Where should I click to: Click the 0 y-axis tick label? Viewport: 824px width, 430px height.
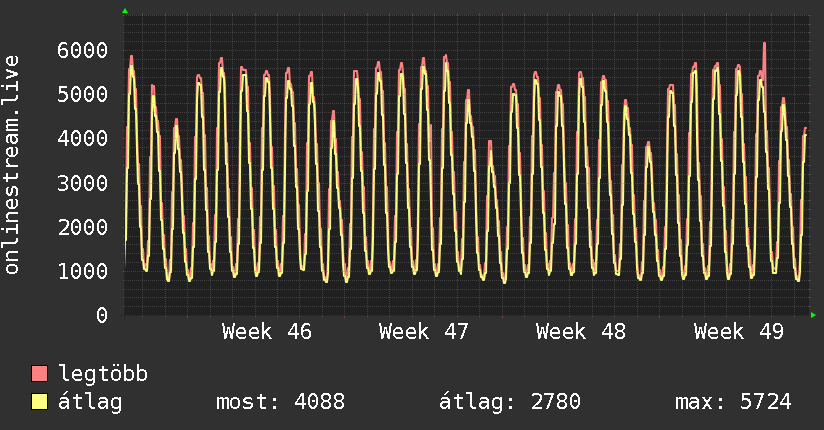point(101,315)
